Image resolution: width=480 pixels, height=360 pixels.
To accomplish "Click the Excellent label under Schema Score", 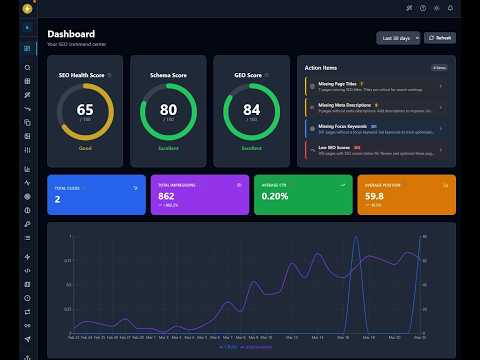I will coord(168,148).
